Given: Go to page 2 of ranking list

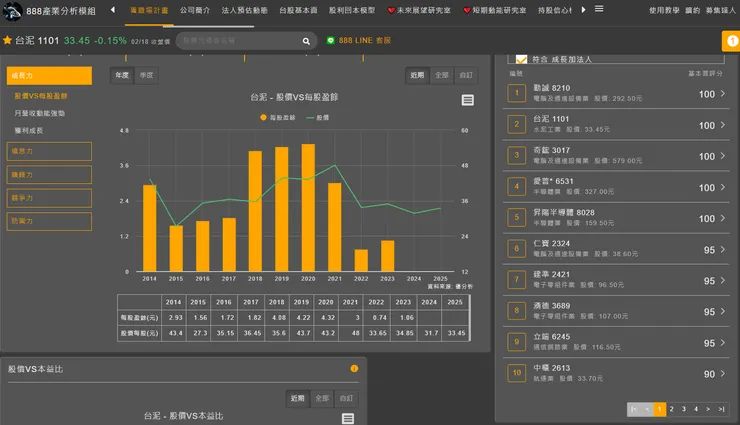Looking at the screenshot, I should [x=672, y=409].
